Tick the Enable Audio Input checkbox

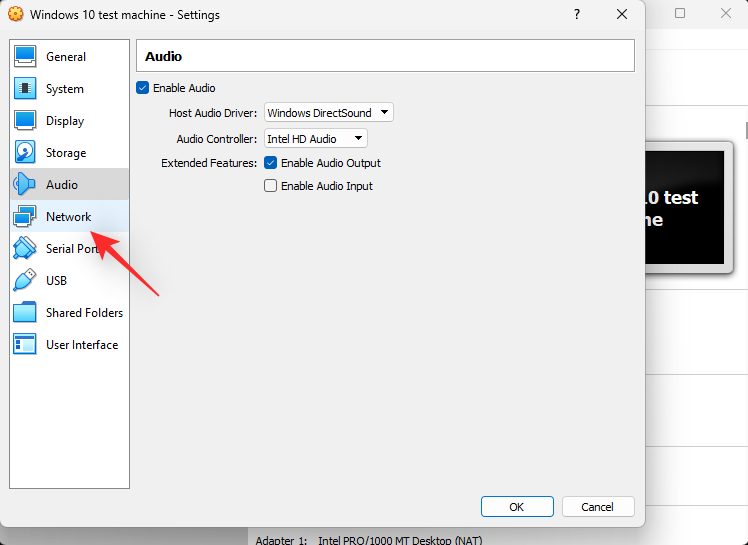pos(270,186)
